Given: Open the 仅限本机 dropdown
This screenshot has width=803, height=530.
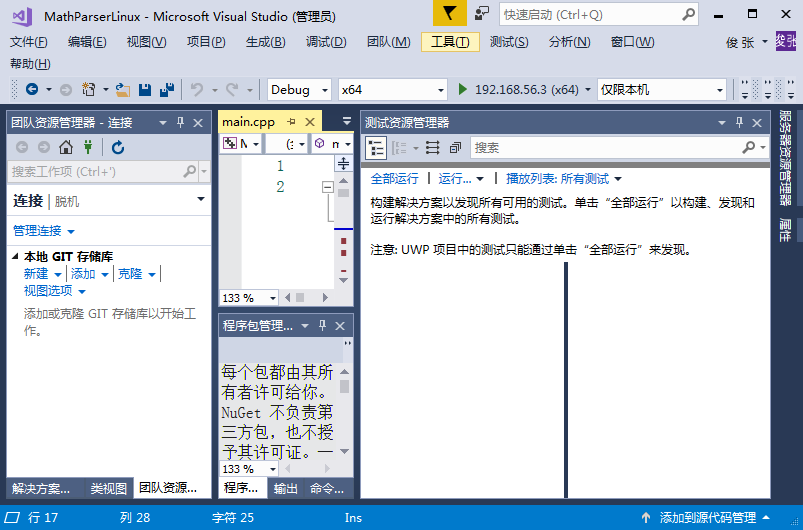Looking at the screenshot, I should pos(720,90).
